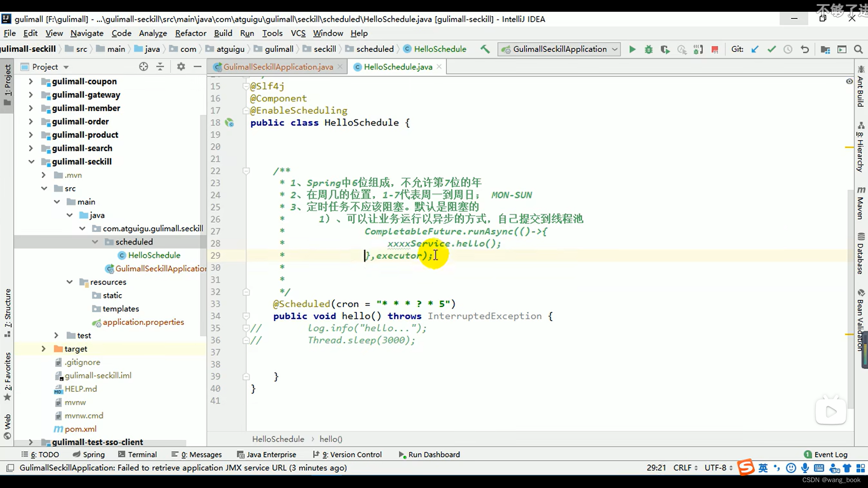This screenshot has height=488, width=868.
Task: Expand the target folder
Action: (x=43, y=349)
